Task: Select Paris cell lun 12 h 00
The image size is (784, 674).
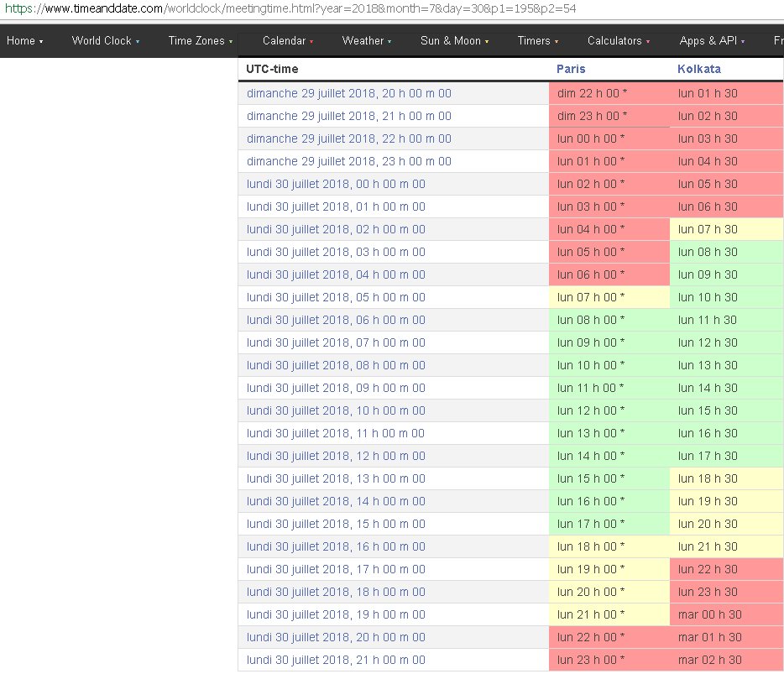Action: pos(609,410)
